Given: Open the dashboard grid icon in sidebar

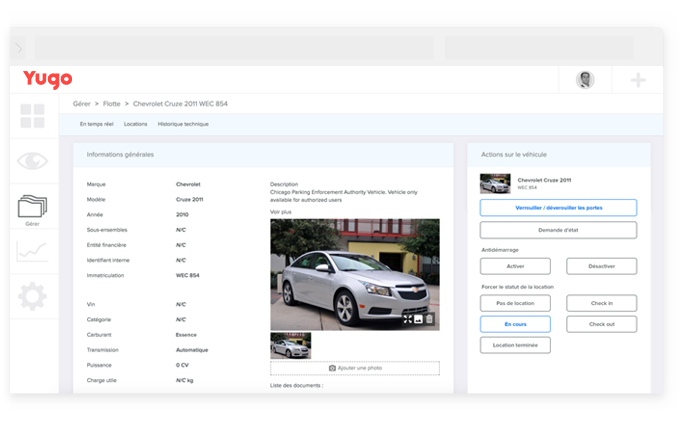Looking at the screenshot, I should 32,116.
